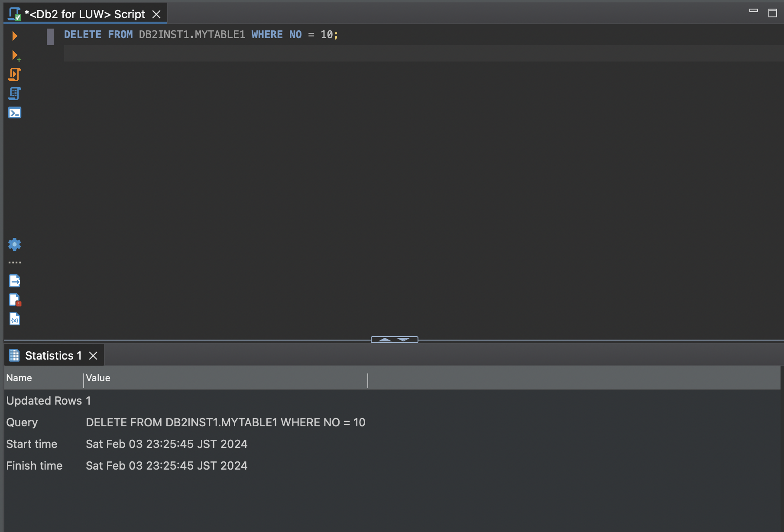
Task: Execute the whole SQL script icon
Action: tap(15, 75)
